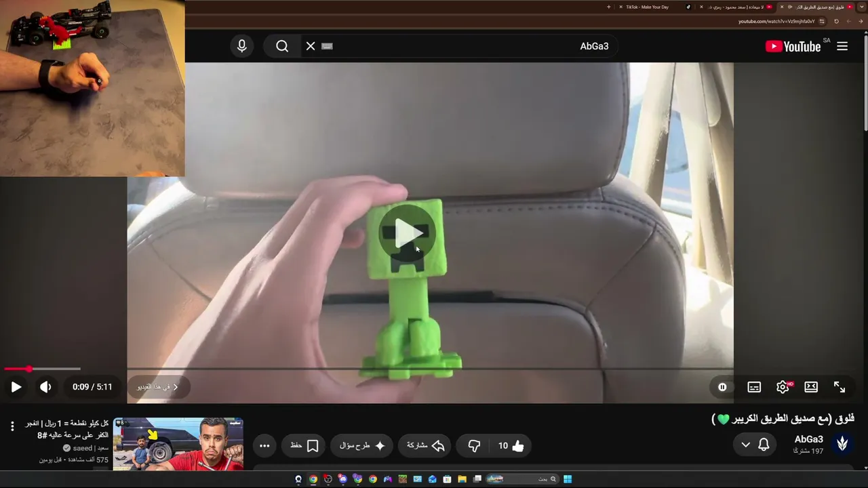Toggle subtitles closed captions
Screen dimensions: 868x488
pyautogui.click(x=754, y=387)
